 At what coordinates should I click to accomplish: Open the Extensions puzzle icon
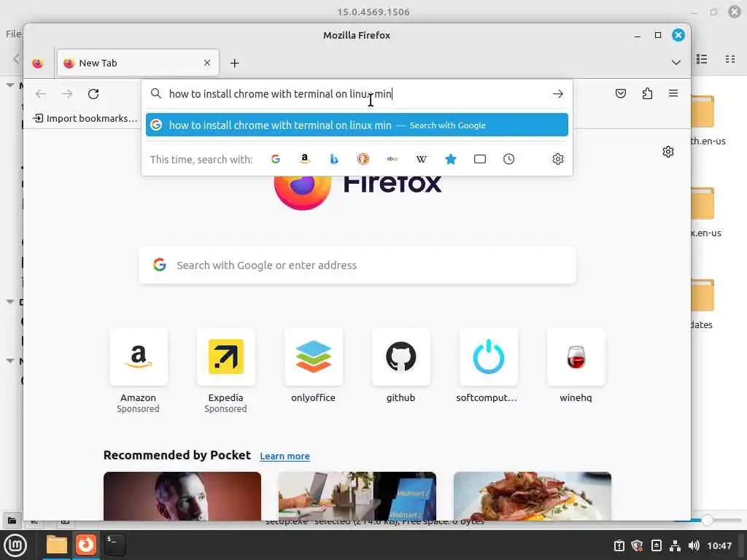pos(647,93)
